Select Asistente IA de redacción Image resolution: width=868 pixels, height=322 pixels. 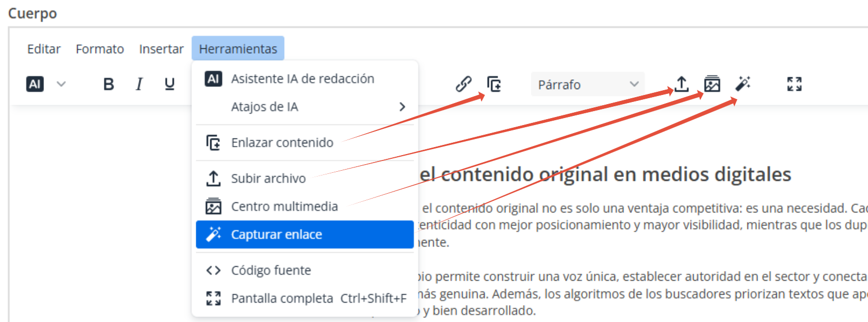pos(305,79)
